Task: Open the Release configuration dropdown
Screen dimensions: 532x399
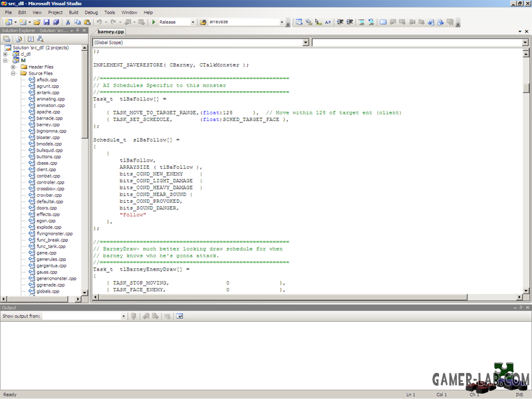Action: [x=193, y=22]
